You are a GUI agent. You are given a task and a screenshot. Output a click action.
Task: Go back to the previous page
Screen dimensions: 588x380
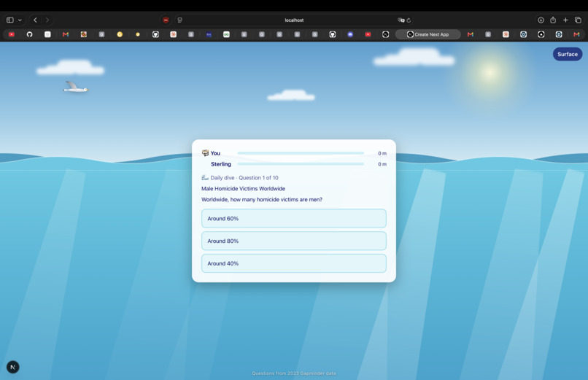[x=35, y=20]
